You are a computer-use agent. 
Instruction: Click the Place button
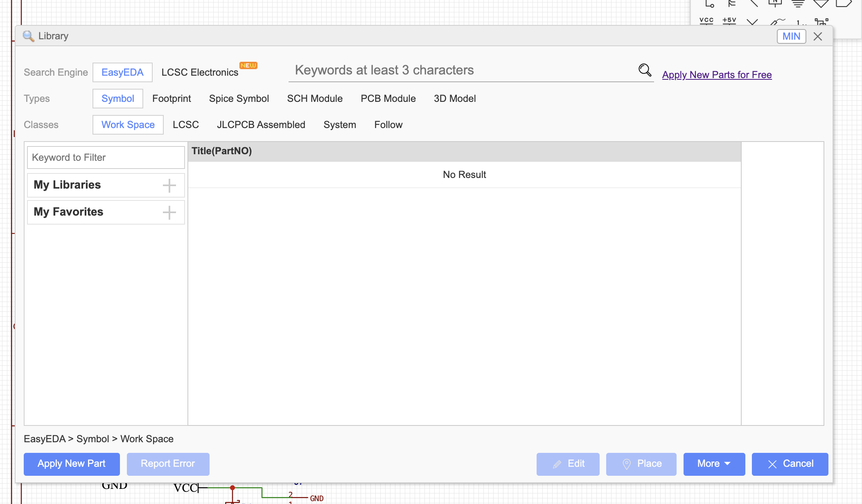[x=641, y=464]
